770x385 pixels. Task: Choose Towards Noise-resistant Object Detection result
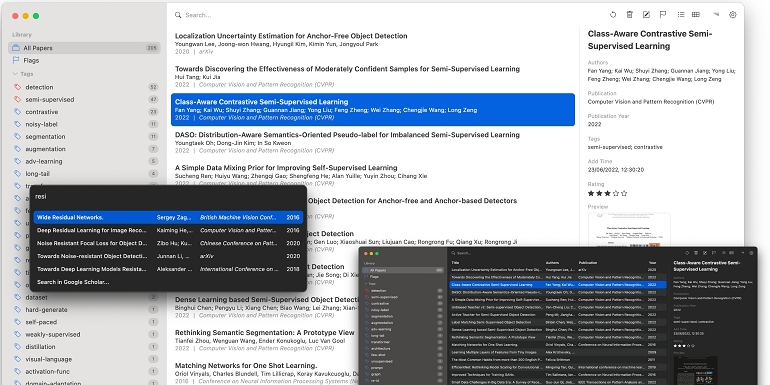168,256
